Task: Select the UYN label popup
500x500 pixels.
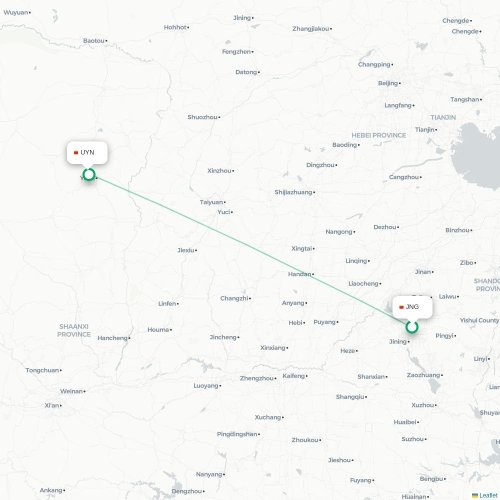Action: [x=87, y=153]
